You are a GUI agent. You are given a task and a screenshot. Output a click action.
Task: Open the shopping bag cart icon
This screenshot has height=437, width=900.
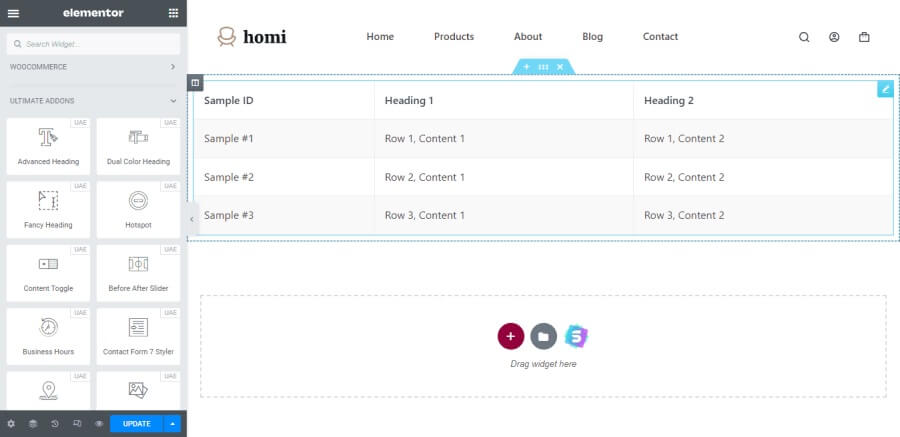click(x=864, y=37)
